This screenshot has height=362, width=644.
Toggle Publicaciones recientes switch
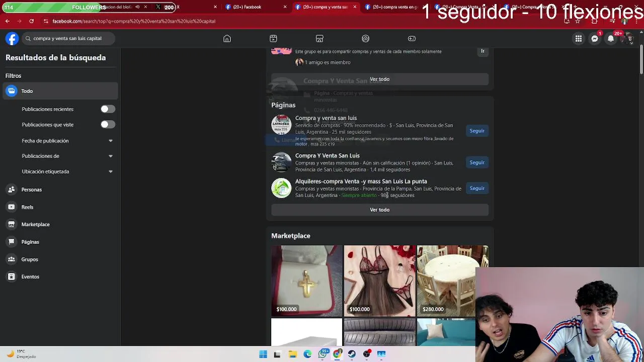click(x=107, y=109)
